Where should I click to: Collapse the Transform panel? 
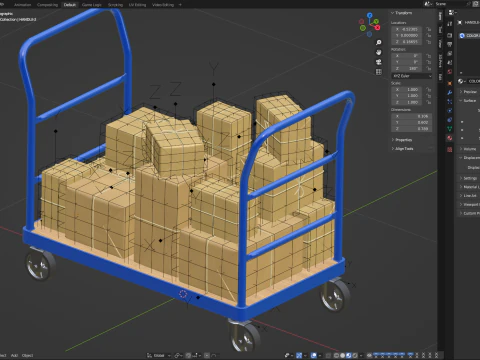tap(402, 13)
